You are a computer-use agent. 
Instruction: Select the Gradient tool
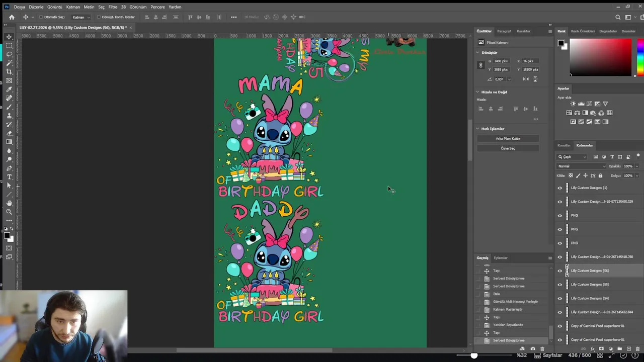pyautogui.click(x=9, y=142)
